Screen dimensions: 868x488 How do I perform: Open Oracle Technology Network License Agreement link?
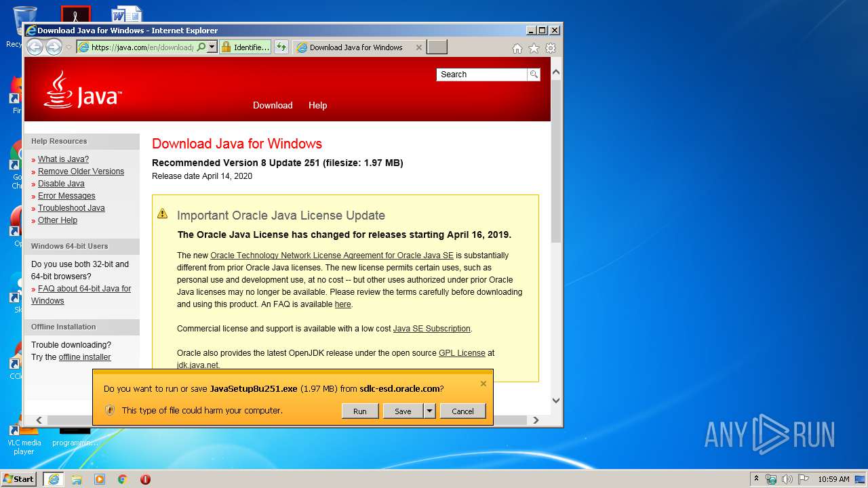[x=332, y=256]
